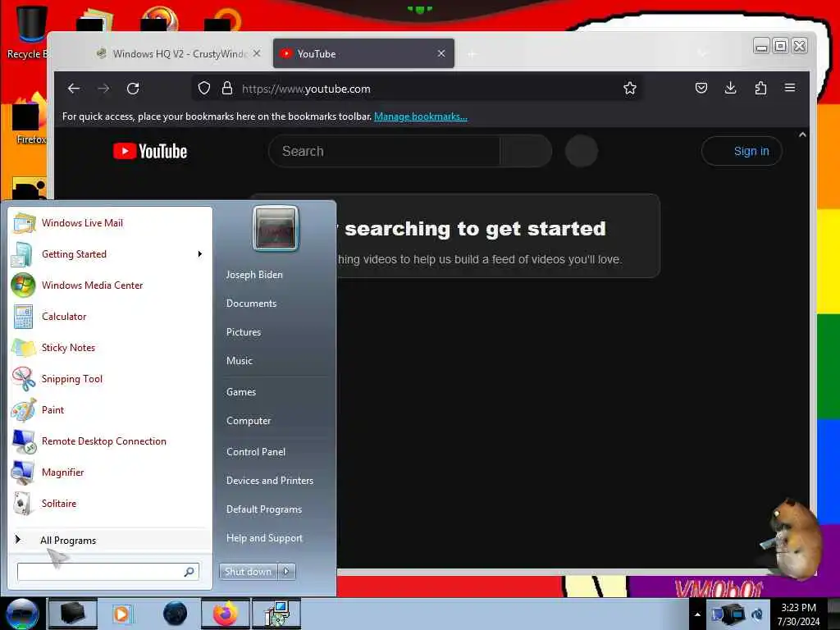Open Computer from Start menu
The width and height of the screenshot is (840, 630).
click(x=249, y=421)
